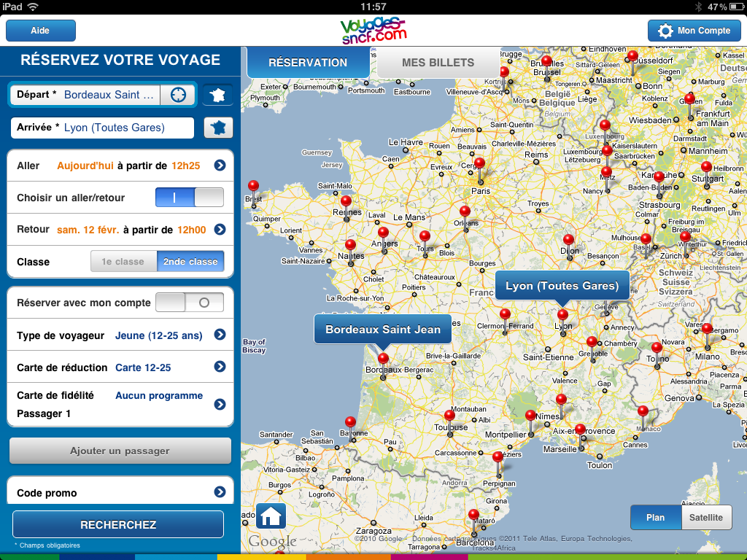The image size is (747, 560).
Task: Tap the Aide button
Action: pos(41,31)
